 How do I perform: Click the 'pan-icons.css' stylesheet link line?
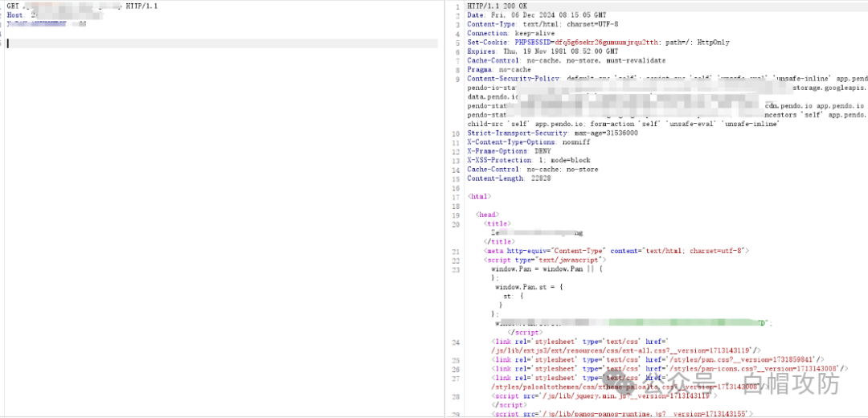pyautogui.click(x=669, y=369)
